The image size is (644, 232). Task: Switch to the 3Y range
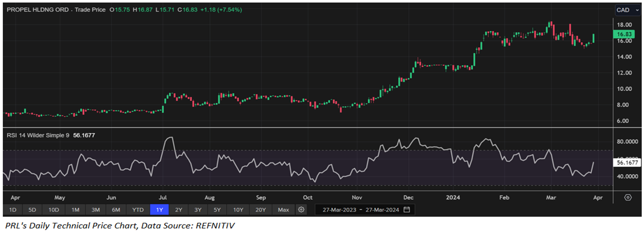click(x=198, y=209)
